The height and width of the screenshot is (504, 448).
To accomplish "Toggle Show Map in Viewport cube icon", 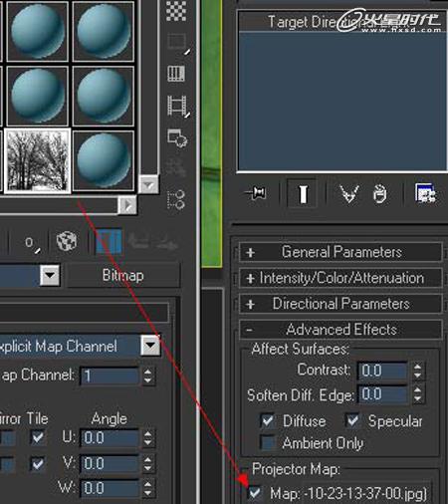I will (67, 241).
